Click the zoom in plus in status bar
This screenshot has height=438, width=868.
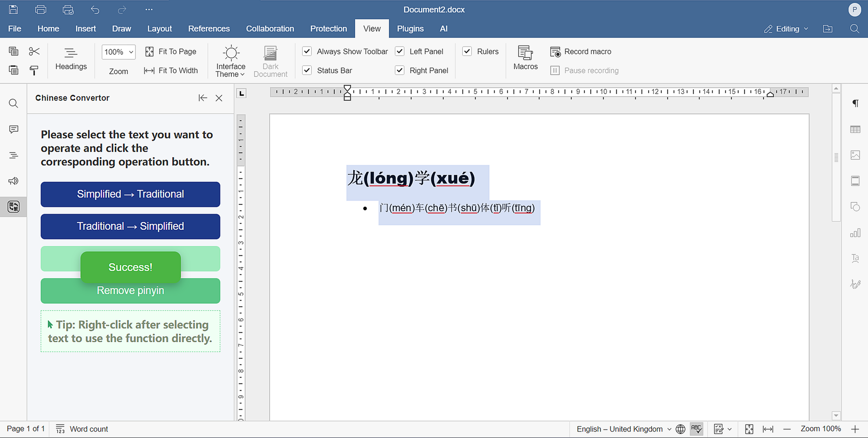[x=855, y=429]
